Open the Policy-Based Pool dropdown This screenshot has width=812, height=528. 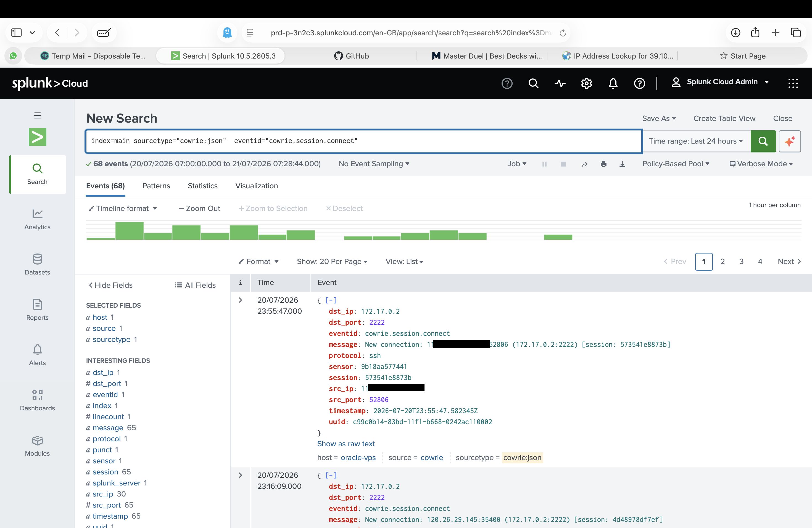676,164
